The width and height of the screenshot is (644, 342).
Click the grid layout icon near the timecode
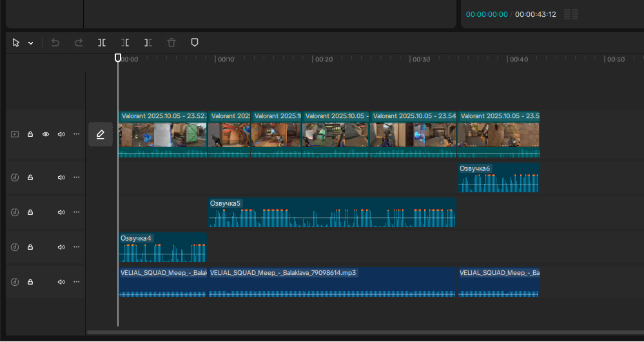pos(571,14)
